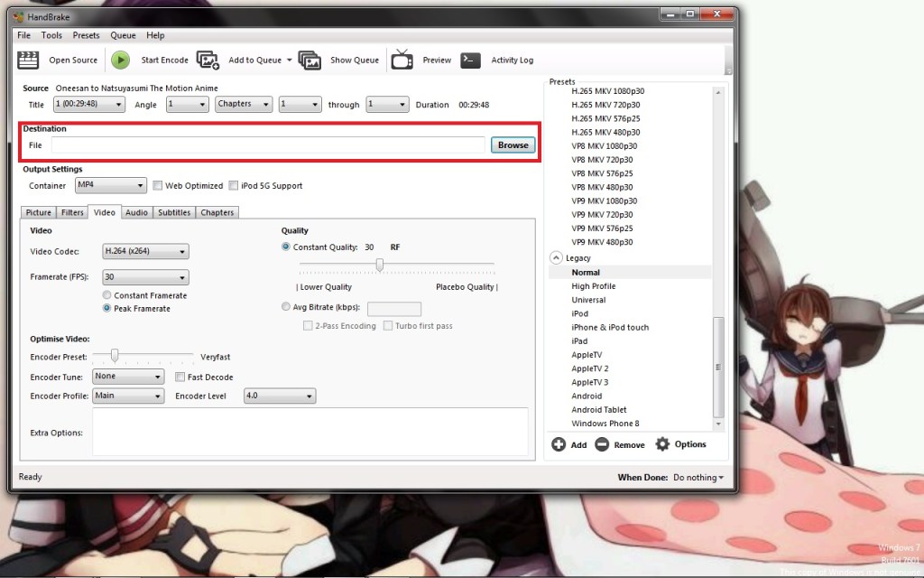Open the Container MP4 dropdown
The height and width of the screenshot is (578, 924).
click(110, 185)
